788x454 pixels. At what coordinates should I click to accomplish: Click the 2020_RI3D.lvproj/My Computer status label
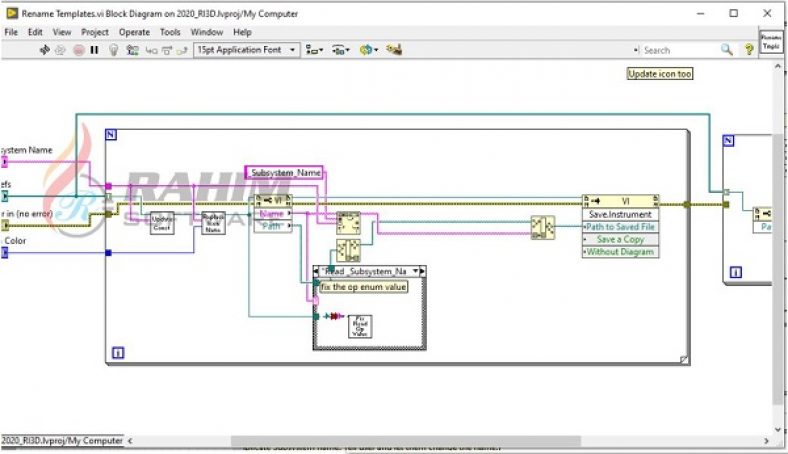(x=61, y=440)
